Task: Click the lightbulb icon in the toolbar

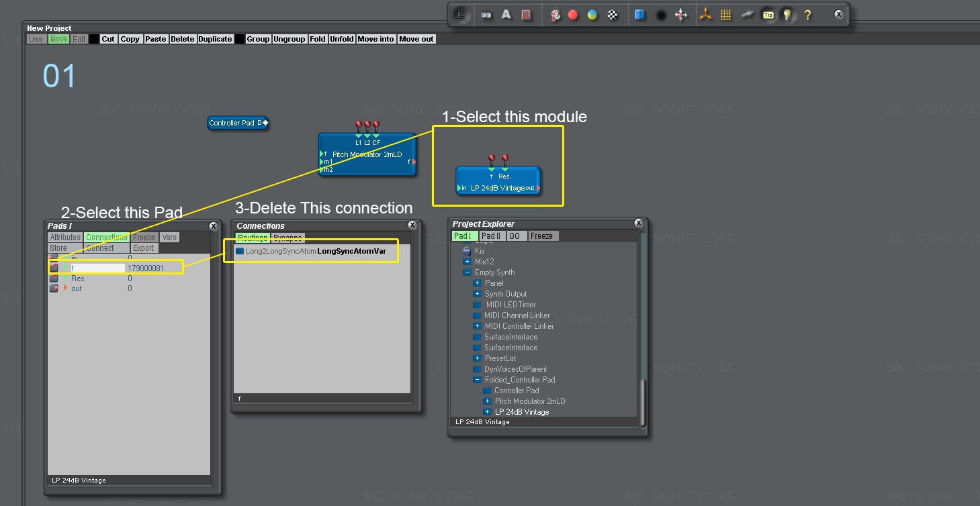Action: pyautogui.click(x=787, y=15)
